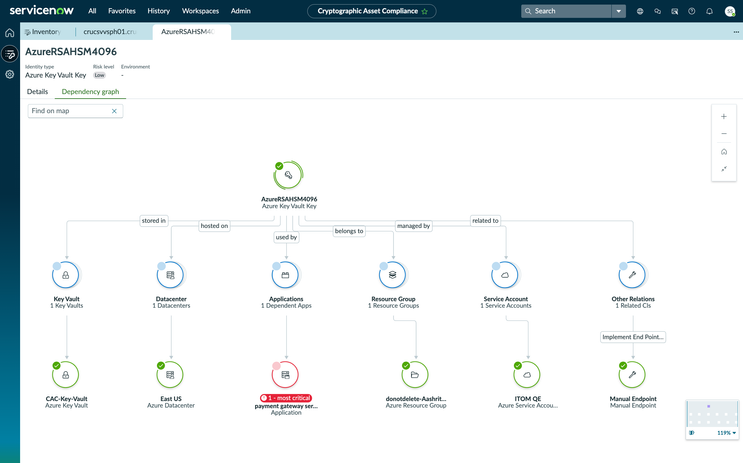Click the Implement End Point relation label

[633, 337]
